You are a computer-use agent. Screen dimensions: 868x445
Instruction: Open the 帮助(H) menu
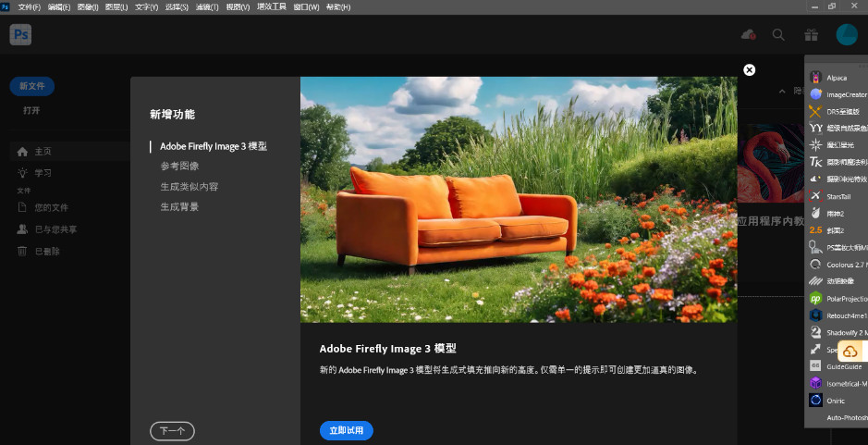click(337, 7)
